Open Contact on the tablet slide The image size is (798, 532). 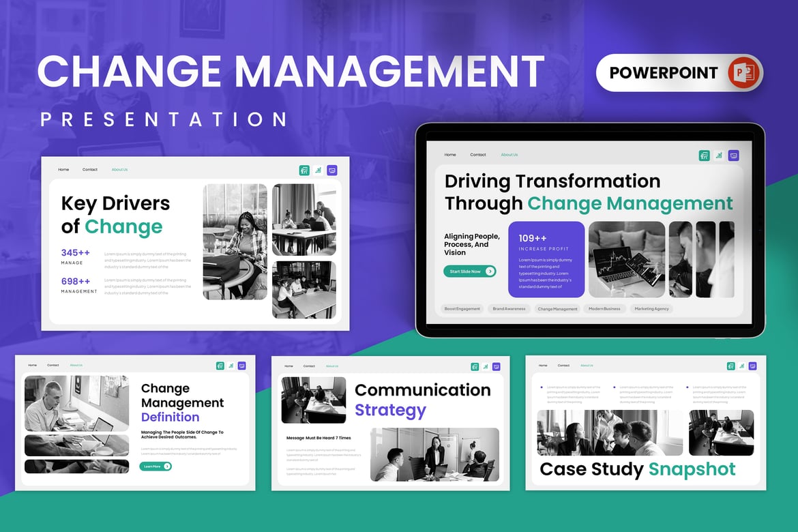click(478, 155)
